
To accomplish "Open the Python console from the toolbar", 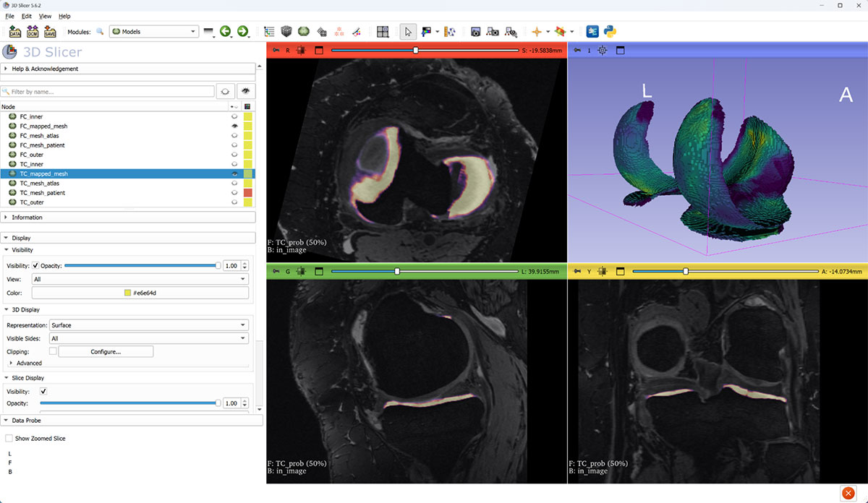I will [x=609, y=31].
